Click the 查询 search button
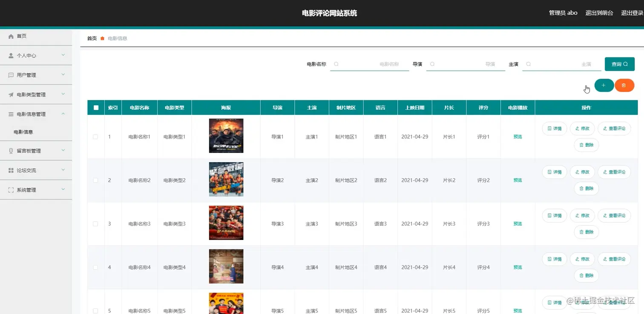 [620, 64]
